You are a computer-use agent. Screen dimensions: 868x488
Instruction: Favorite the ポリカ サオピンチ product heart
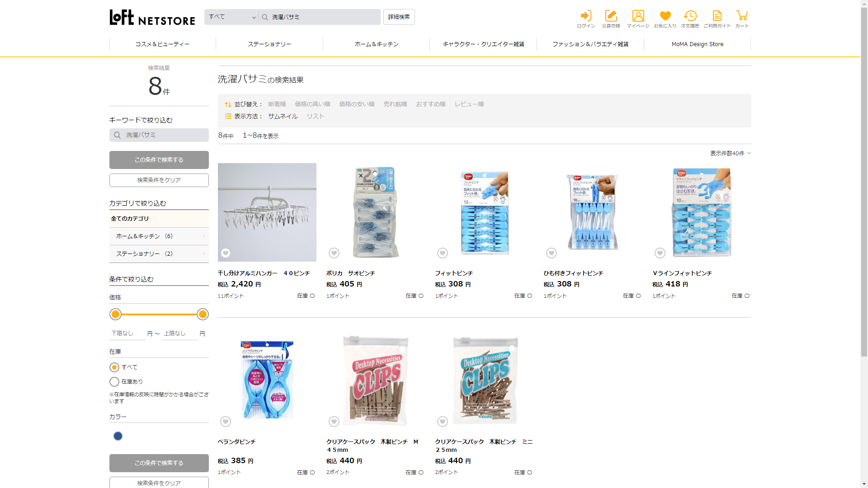[334, 253]
